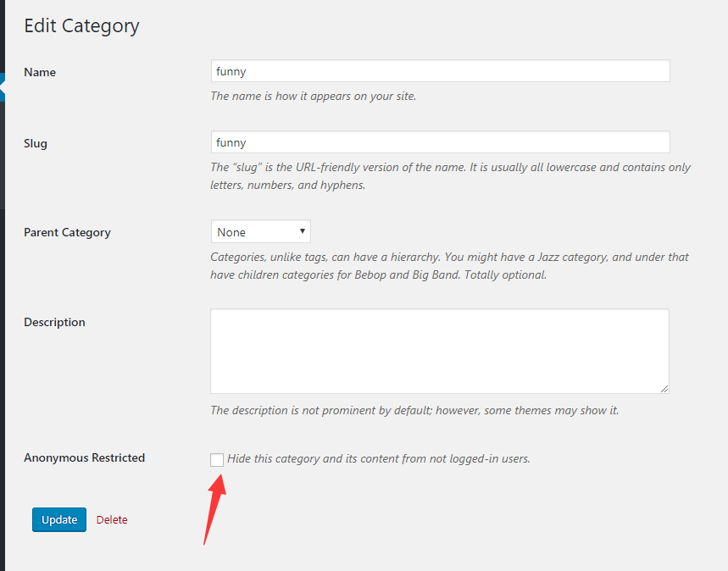Click the slug help text below Slug field
Screen dimensions: 728x571
pyautogui.click(x=450, y=176)
